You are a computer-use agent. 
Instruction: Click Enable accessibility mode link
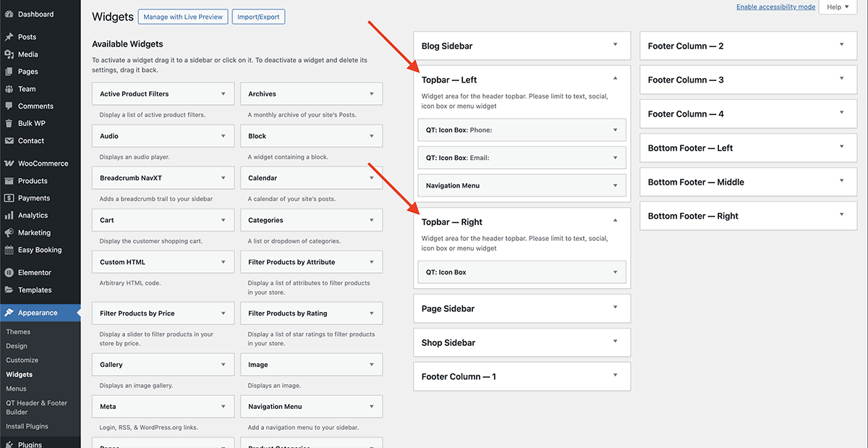[775, 7]
